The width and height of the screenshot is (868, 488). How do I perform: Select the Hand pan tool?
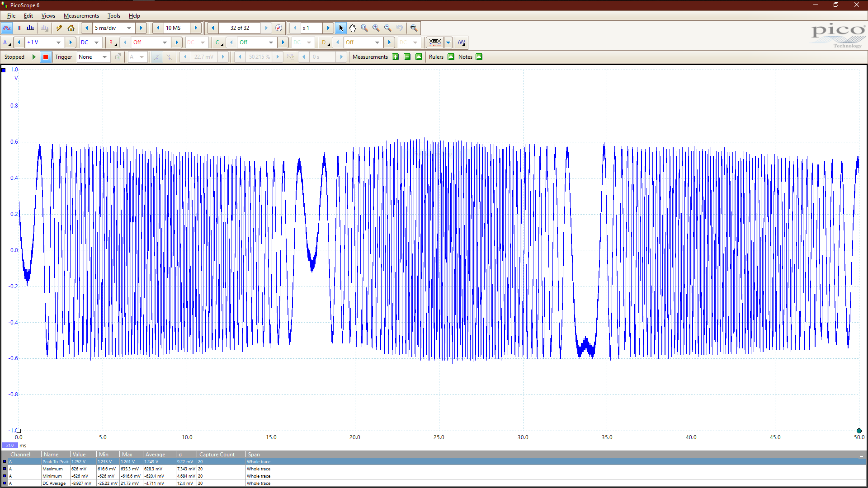tap(353, 28)
